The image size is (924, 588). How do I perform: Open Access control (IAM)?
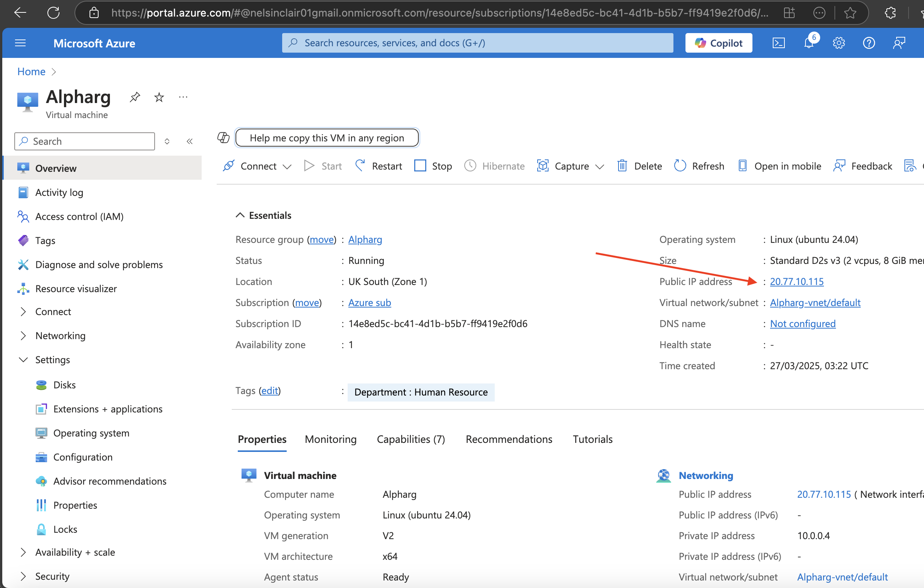(x=79, y=216)
